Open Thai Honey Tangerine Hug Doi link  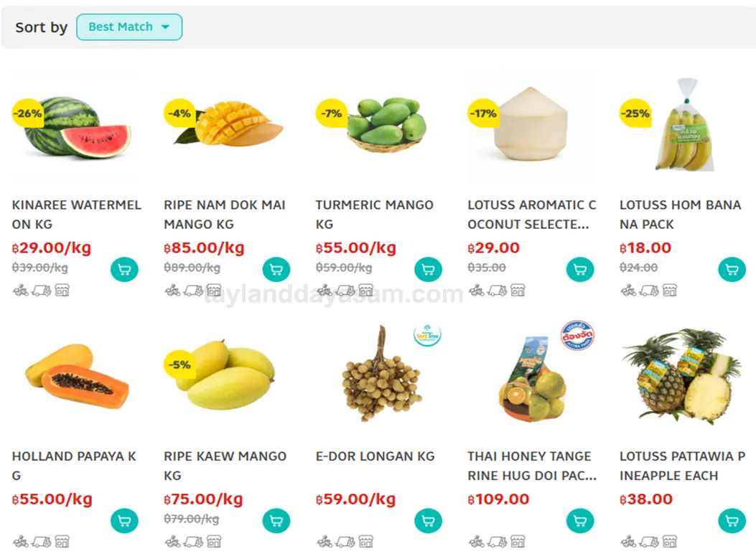(531, 466)
